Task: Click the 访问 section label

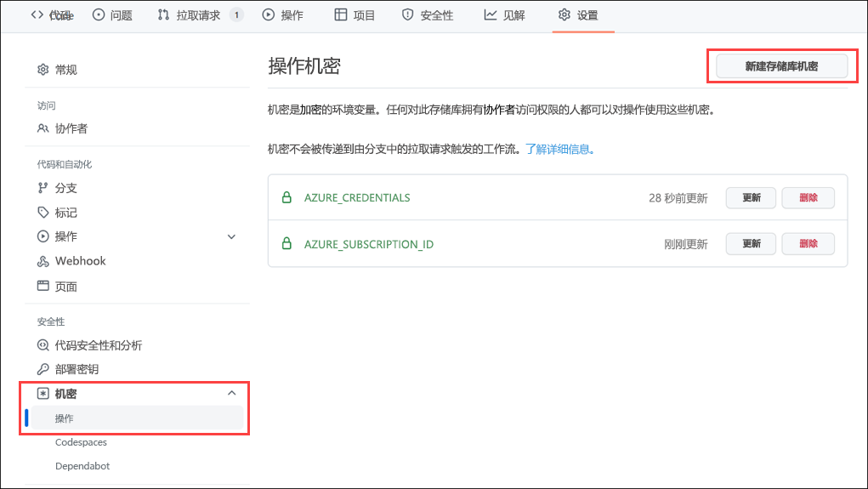Action: (47, 105)
